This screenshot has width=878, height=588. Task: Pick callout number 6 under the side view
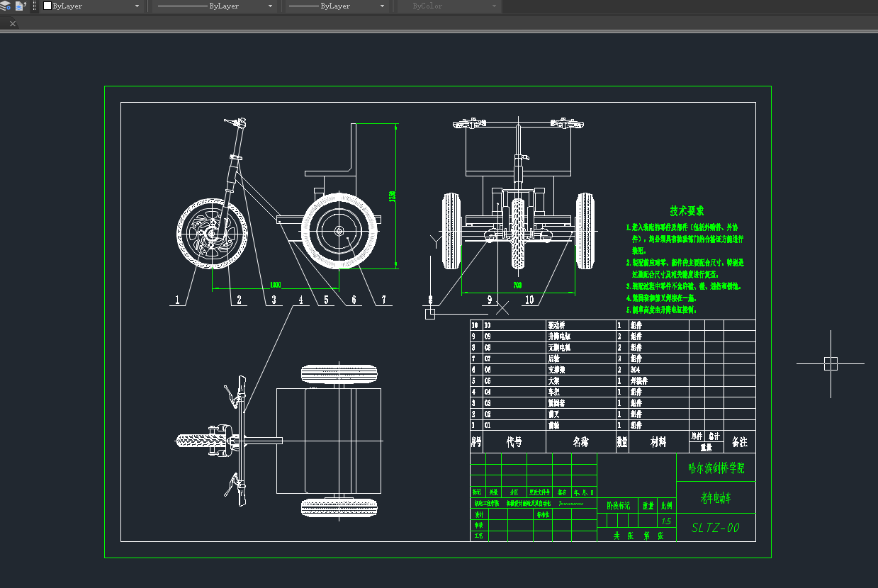(354, 300)
